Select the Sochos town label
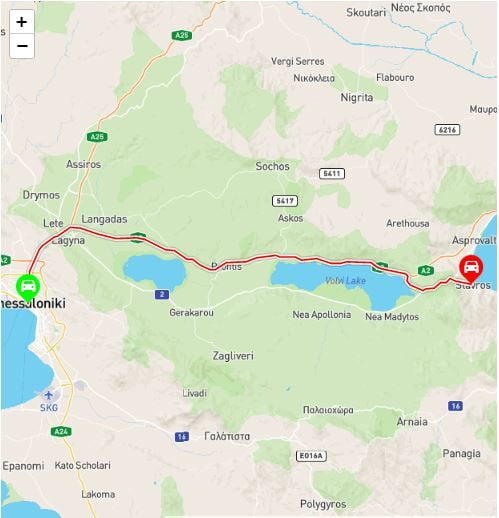The width and height of the screenshot is (499, 518). [x=272, y=166]
